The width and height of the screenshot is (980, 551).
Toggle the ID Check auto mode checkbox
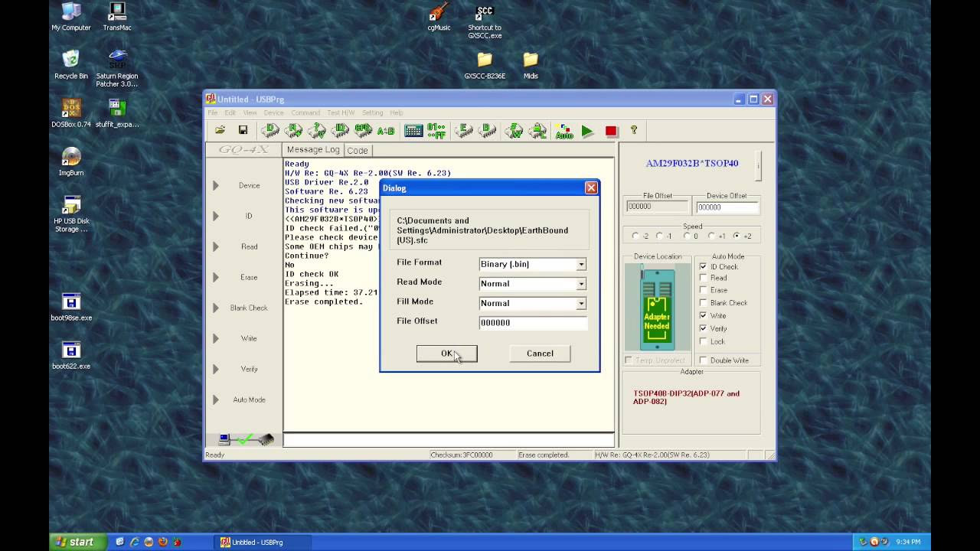tap(703, 266)
